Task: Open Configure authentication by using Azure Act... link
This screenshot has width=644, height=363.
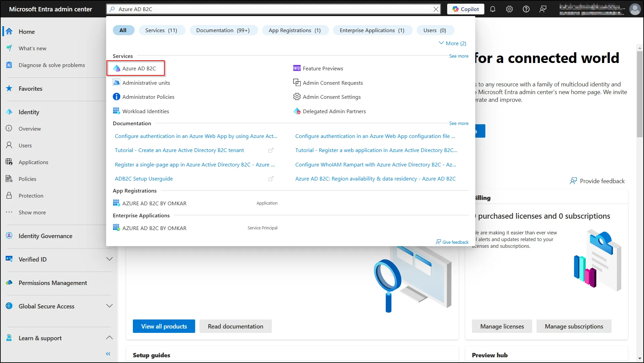Action: (x=196, y=136)
